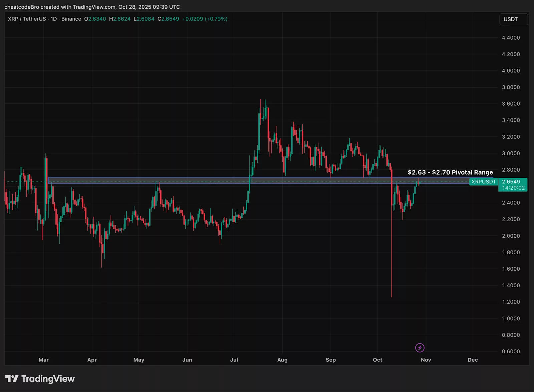
Task: Select the $2.63 - $2.70 Pivotal Range label
Action: (450, 172)
